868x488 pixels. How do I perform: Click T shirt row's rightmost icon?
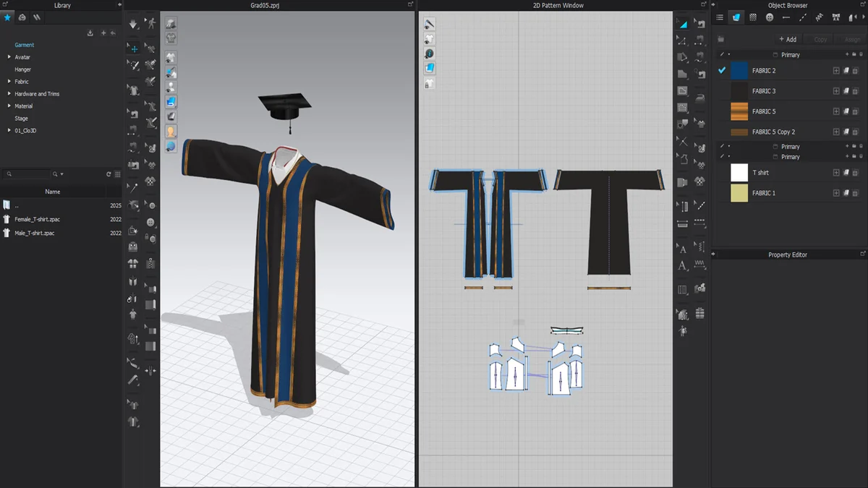856,173
